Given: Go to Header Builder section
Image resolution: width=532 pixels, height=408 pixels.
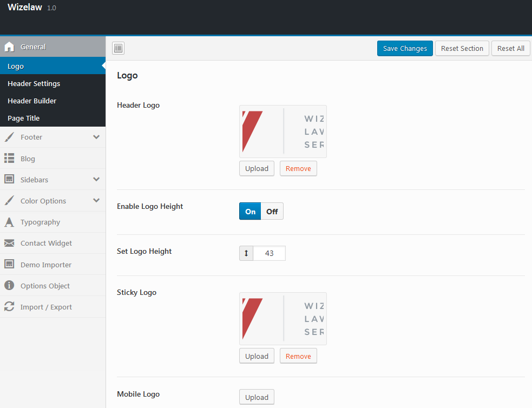Looking at the screenshot, I should [32, 101].
